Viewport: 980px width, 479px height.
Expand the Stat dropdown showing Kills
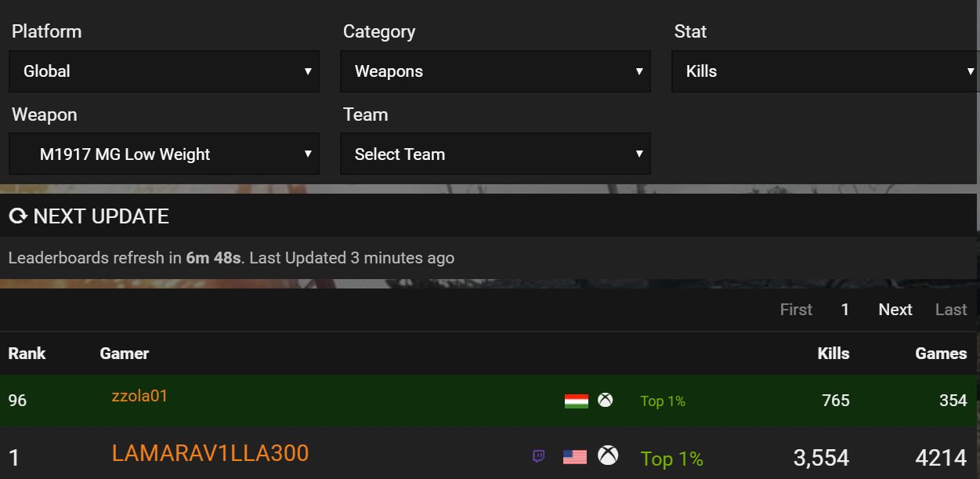coord(826,71)
